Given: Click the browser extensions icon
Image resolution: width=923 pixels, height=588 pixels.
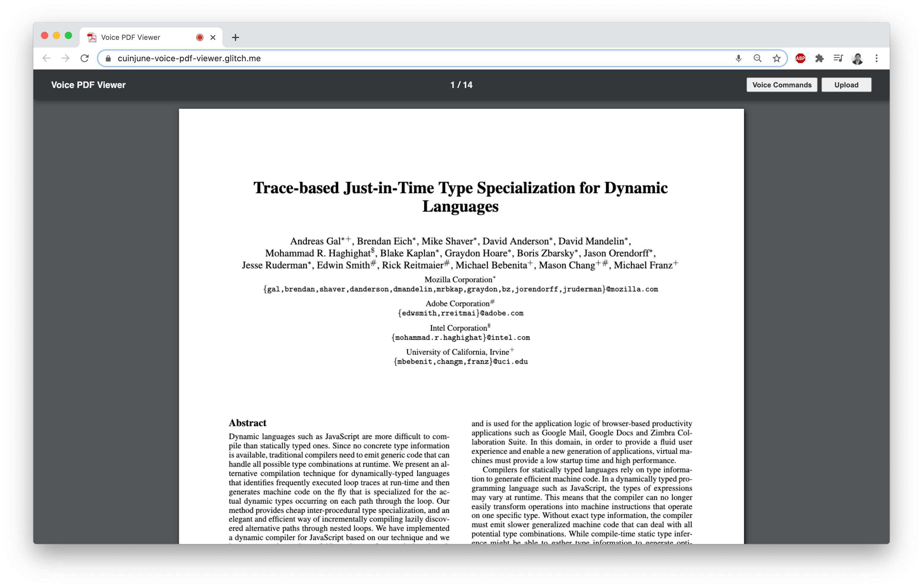Looking at the screenshot, I should pos(820,58).
